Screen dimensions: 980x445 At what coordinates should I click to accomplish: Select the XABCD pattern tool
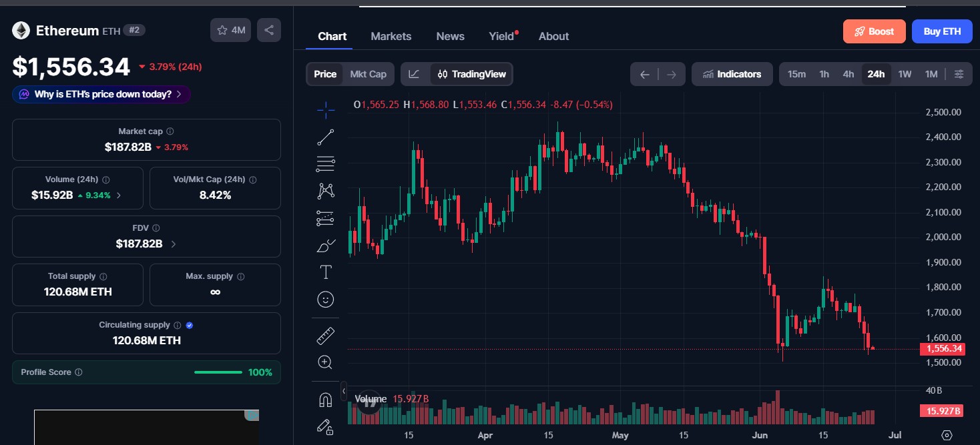tap(326, 191)
